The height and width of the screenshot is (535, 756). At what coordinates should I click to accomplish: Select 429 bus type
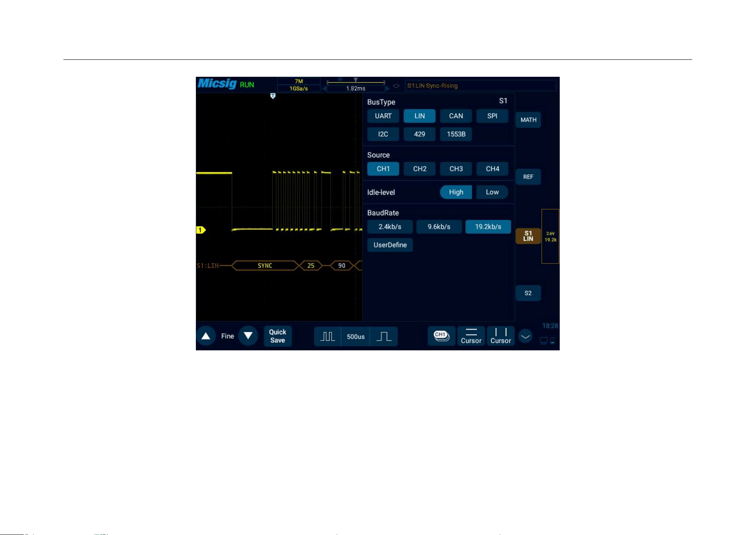click(x=419, y=134)
